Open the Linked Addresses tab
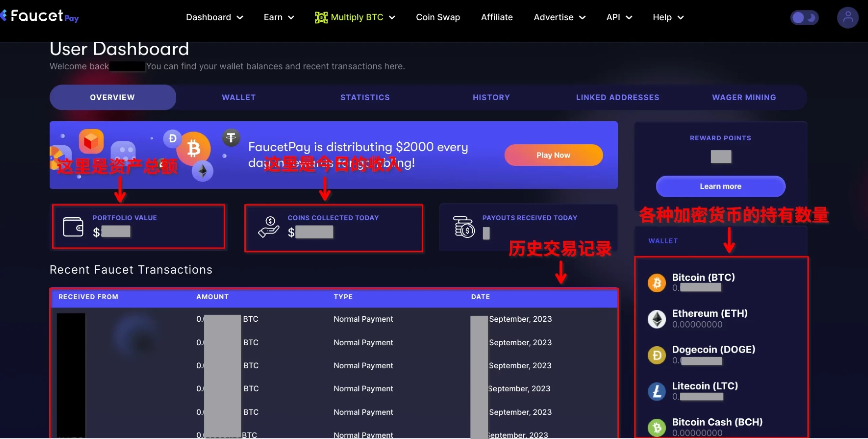Viewport: 868px width, 439px height. [x=617, y=97]
